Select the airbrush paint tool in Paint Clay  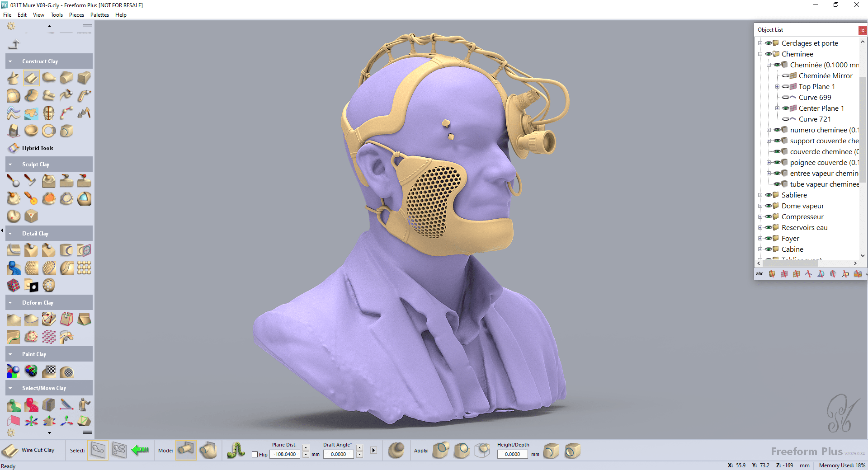pos(13,371)
